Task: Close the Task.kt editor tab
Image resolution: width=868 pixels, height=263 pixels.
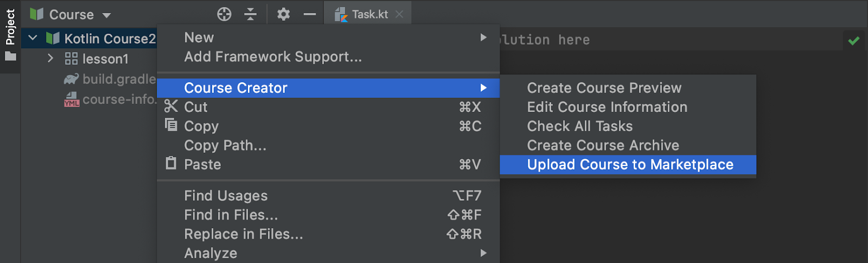Action: [x=399, y=14]
